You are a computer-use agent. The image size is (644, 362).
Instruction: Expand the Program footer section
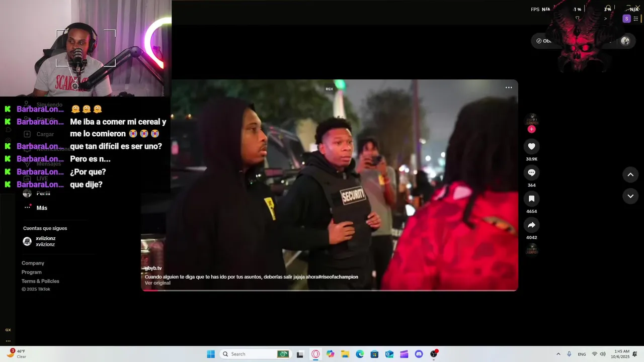tap(32, 272)
